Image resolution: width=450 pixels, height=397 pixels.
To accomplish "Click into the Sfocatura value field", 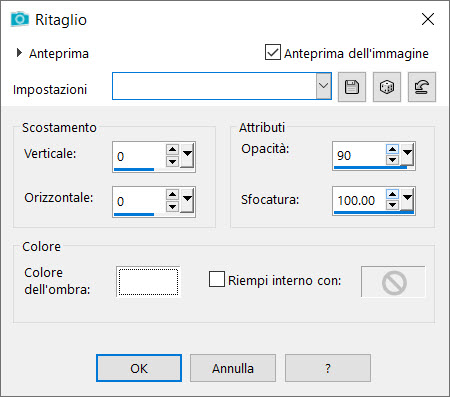I will [x=359, y=200].
